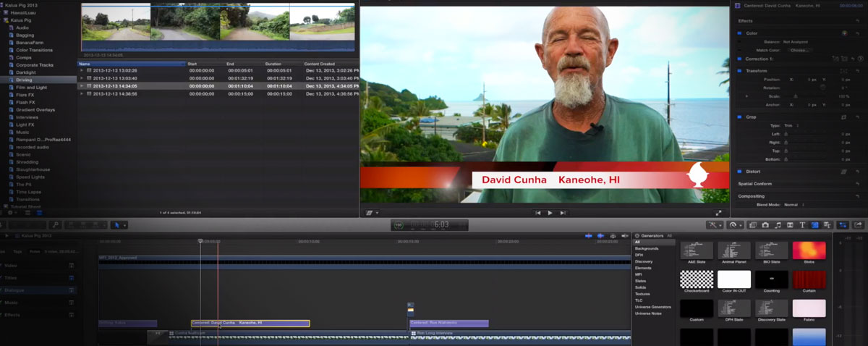Show the Effects browser

753,225
